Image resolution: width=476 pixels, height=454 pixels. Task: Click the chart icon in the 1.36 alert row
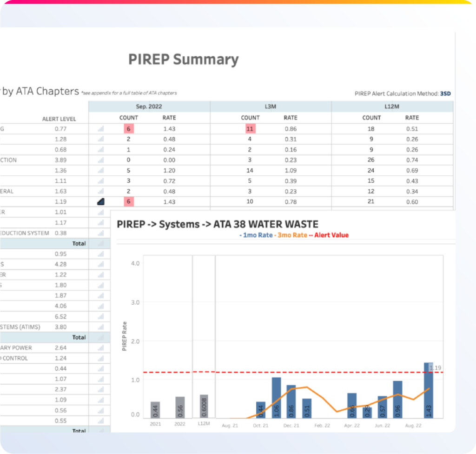pos(101,171)
